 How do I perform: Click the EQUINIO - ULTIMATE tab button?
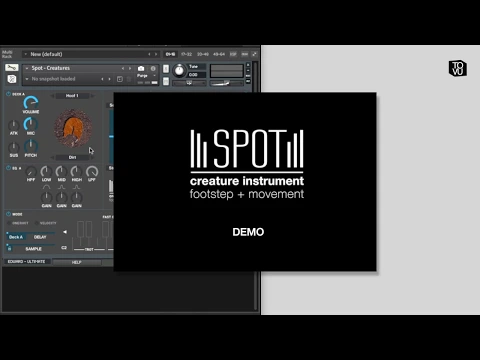coord(27,262)
